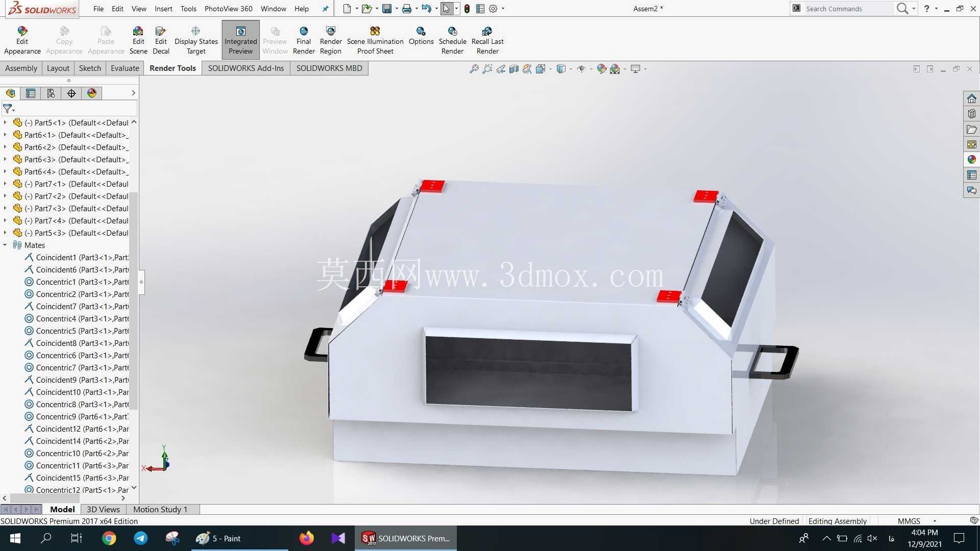Image resolution: width=980 pixels, height=551 pixels.
Task: Expand Part6<4> tree node
Action: pyautogui.click(x=5, y=172)
